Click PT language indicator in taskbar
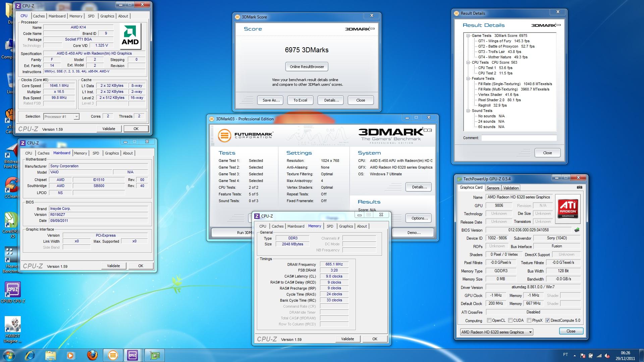This screenshot has width=644, height=362. pyautogui.click(x=566, y=355)
